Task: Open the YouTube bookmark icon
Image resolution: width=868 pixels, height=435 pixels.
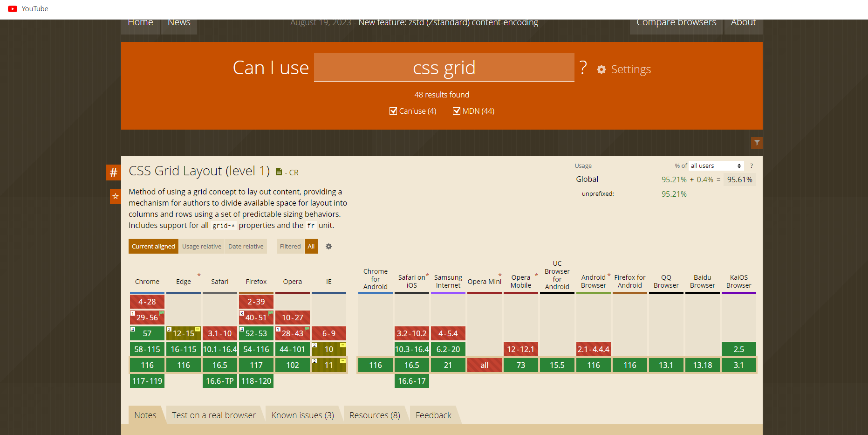Action: coord(13,9)
